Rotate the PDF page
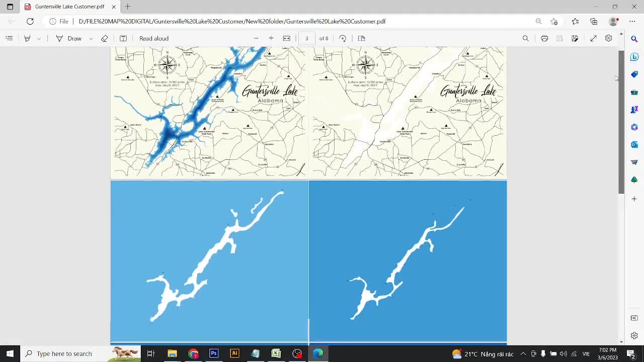644x362 pixels. pyautogui.click(x=343, y=38)
